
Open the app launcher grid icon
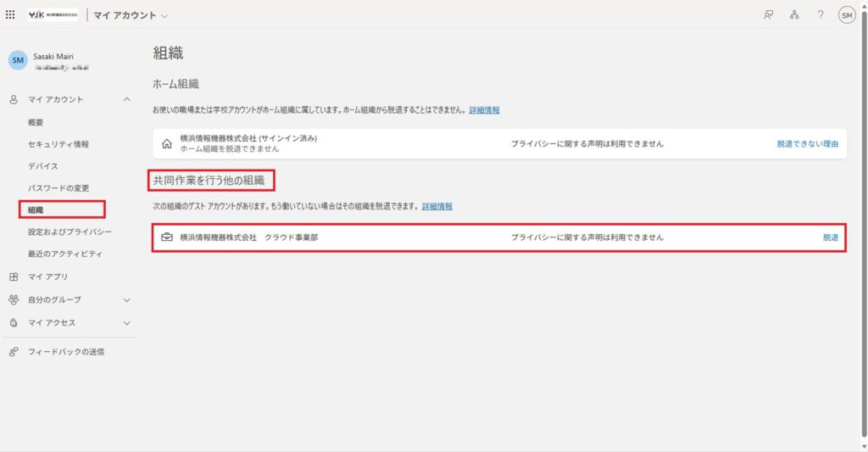pos(10,14)
